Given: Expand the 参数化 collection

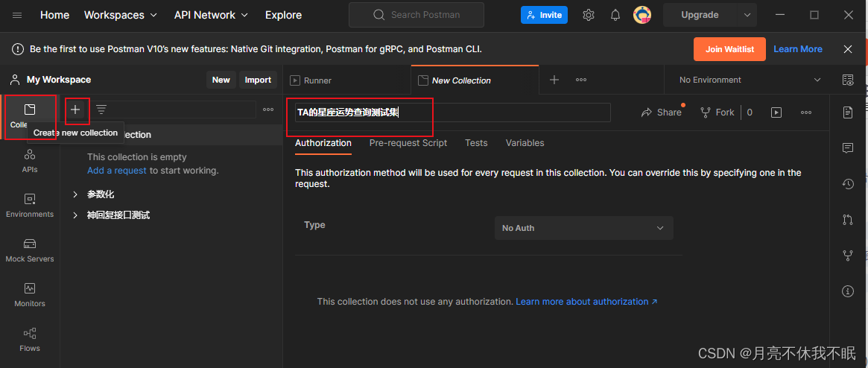Looking at the screenshot, I should click(x=75, y=194).
